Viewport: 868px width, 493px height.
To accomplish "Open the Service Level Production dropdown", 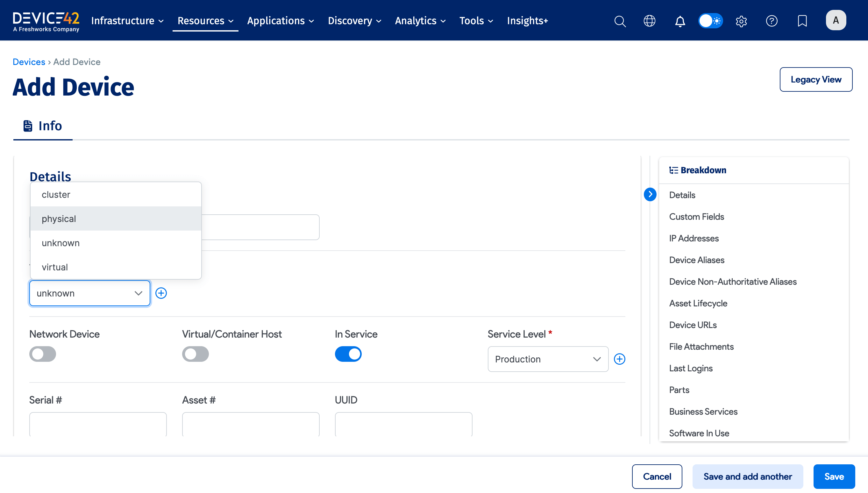I will (548, 359).
